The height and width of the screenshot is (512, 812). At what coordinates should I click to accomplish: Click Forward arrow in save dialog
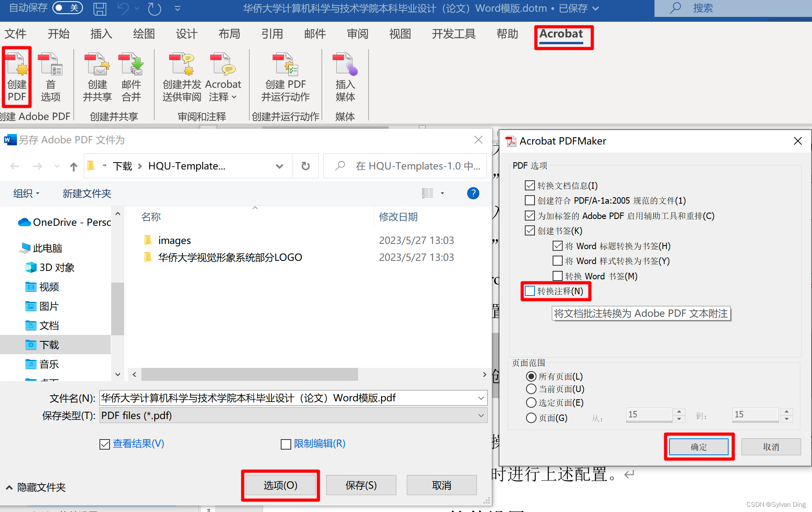(38, 166)
